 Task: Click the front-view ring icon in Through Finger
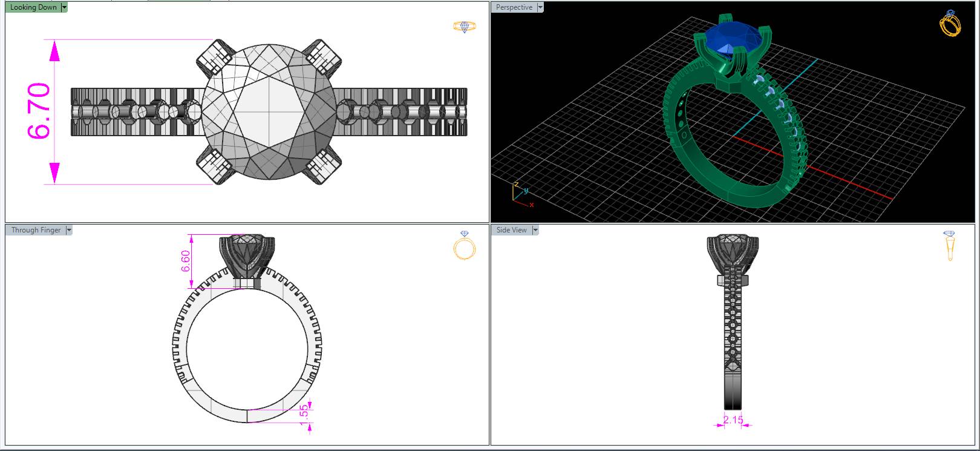[465, 245]
